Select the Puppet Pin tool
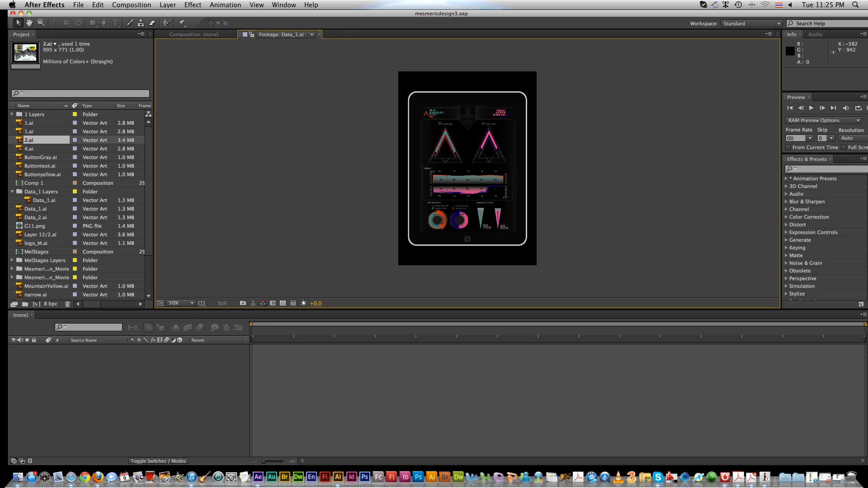Screen dimensions: 868x488 pyautogui.click(x=182, y=23)
